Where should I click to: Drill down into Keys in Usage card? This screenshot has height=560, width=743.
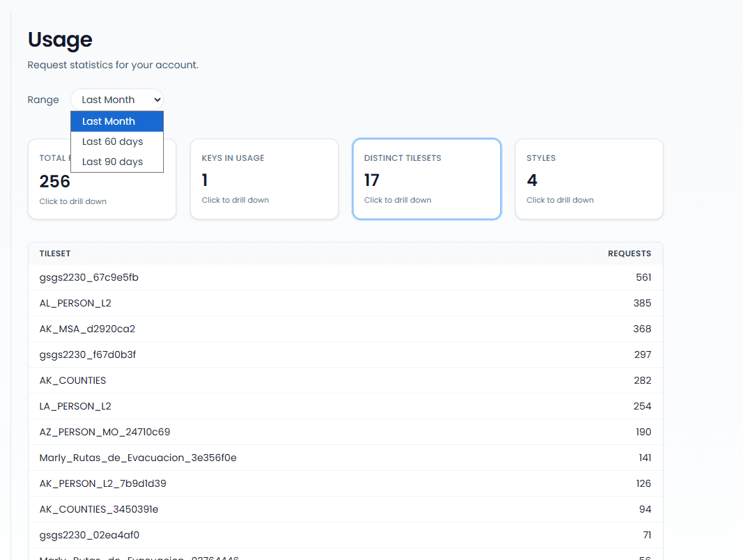(264, 179)
